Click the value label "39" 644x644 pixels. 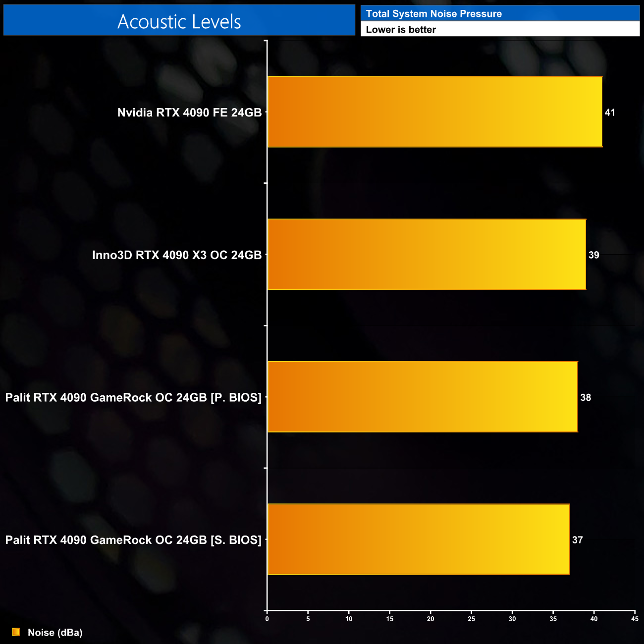point(594,255)
